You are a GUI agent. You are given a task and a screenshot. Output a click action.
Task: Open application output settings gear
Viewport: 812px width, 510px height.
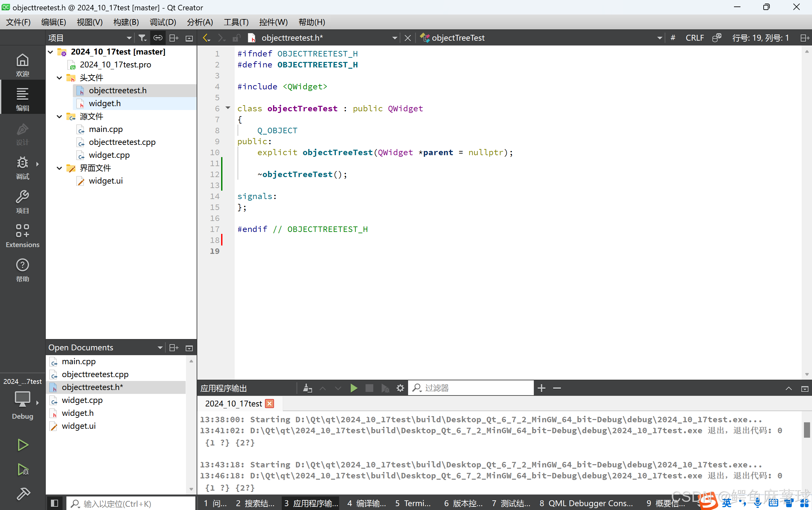(400, 388)
